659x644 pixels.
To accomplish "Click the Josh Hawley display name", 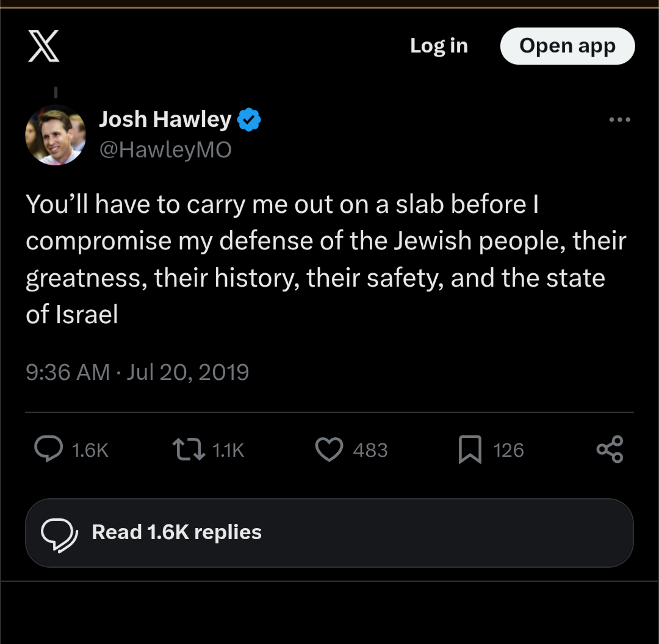I will [165, 120].
